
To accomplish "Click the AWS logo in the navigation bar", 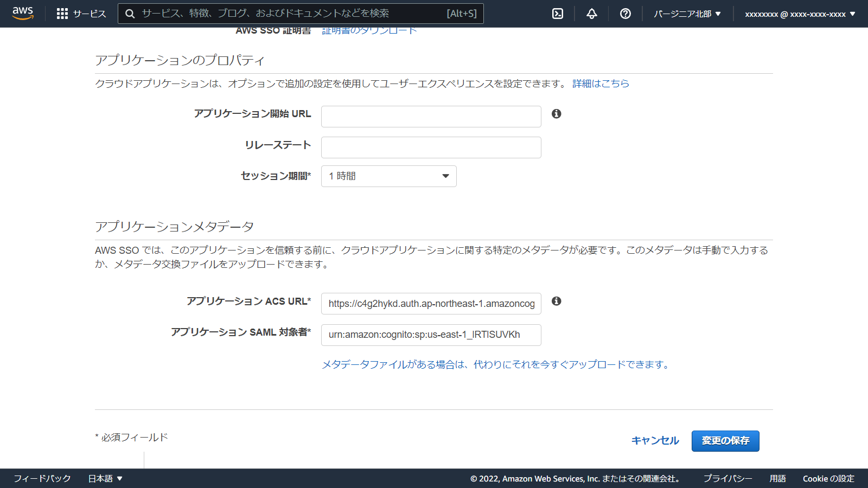I will point(22,14).
